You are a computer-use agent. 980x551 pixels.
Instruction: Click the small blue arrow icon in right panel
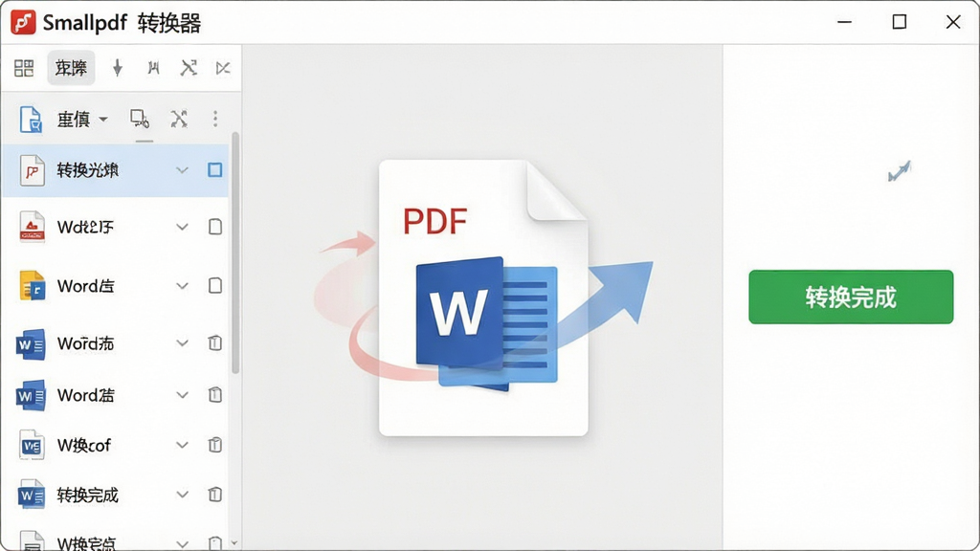(x=900, y=171)
